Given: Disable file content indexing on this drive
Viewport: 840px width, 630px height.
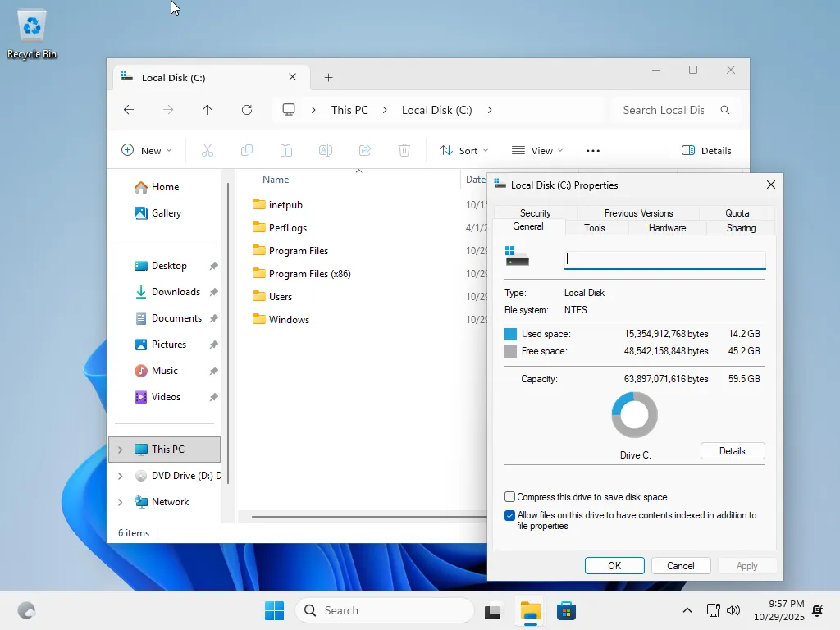Looking at the screenshot, I should pos(509,515).
